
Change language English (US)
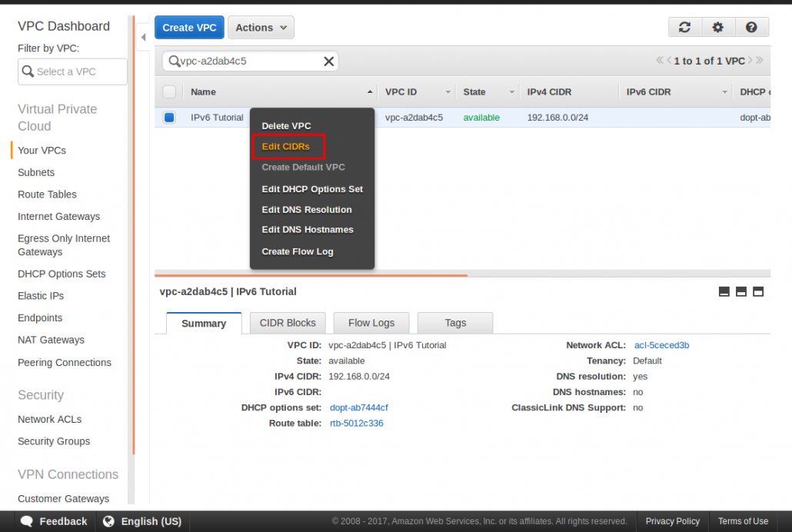[x=142, y=521]
